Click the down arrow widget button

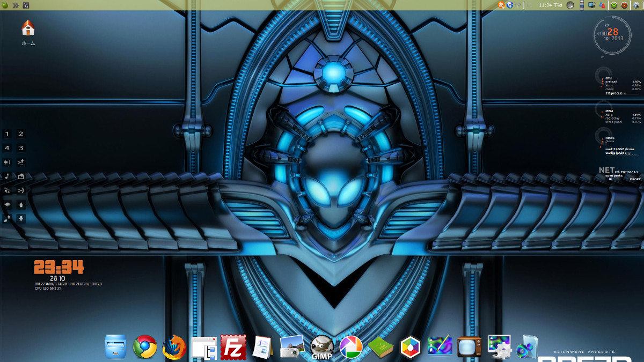pos(21,218)
